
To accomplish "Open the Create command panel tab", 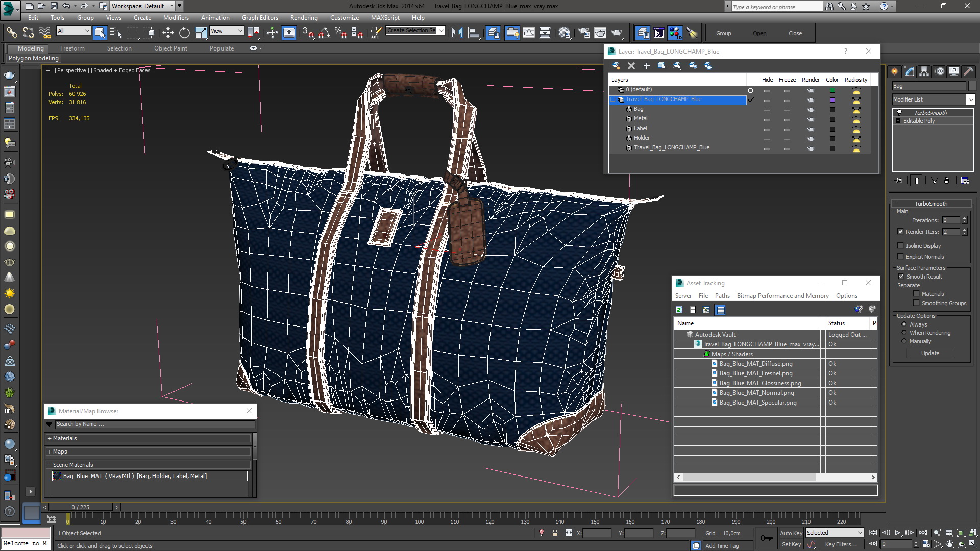I will click(x=895, y=71).
